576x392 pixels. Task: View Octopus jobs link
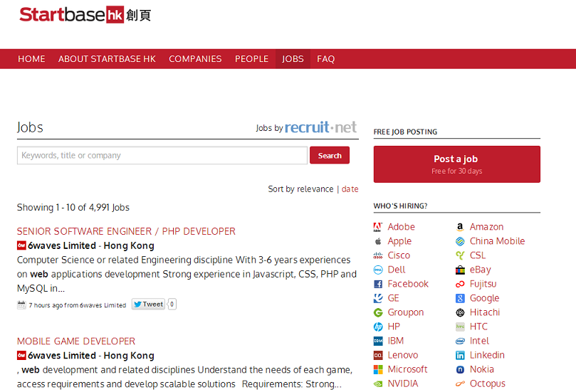tap(487, 383)
